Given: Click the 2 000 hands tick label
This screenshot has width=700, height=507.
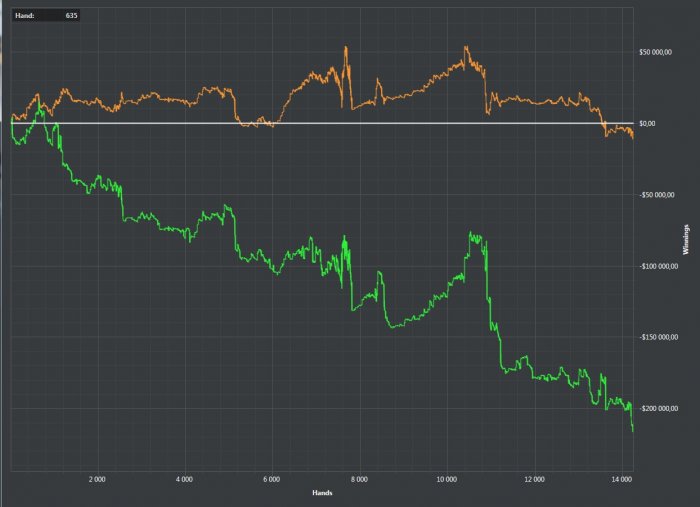Looking at the screenshot, I should pos(97,479).
